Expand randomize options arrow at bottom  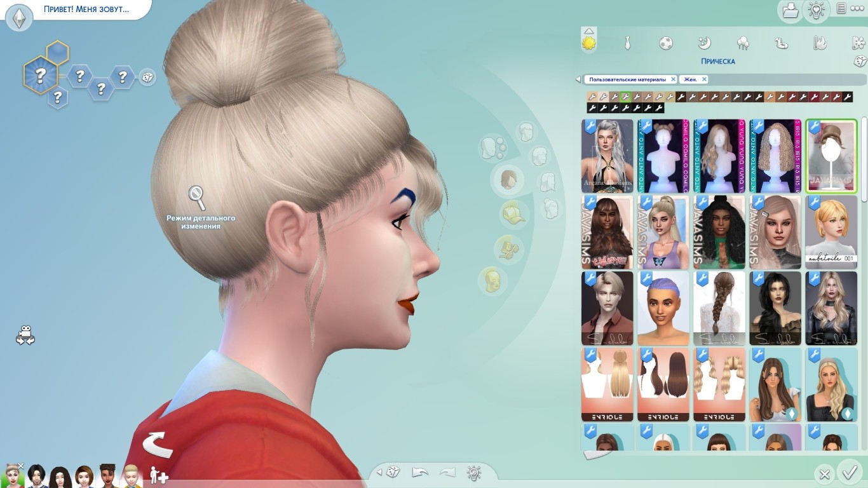coord(379,472)
